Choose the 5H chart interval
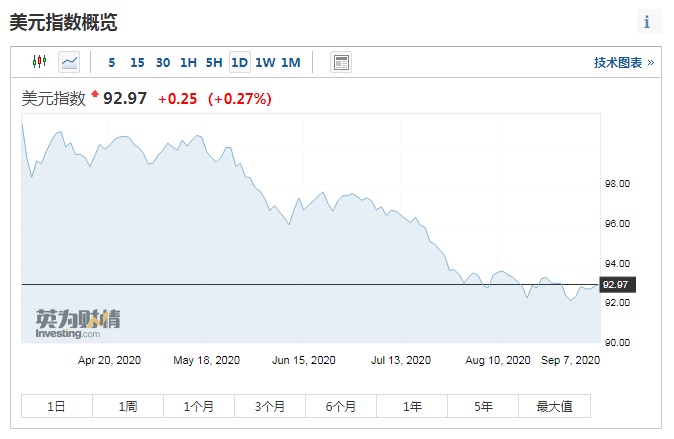The width and height of the screenshot is (674, 439). 214,62
